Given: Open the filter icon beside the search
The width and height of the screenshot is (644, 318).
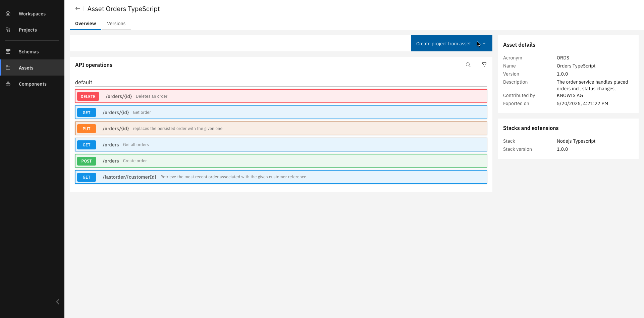Looking at the screenshot, I should (x=484, y=64).
